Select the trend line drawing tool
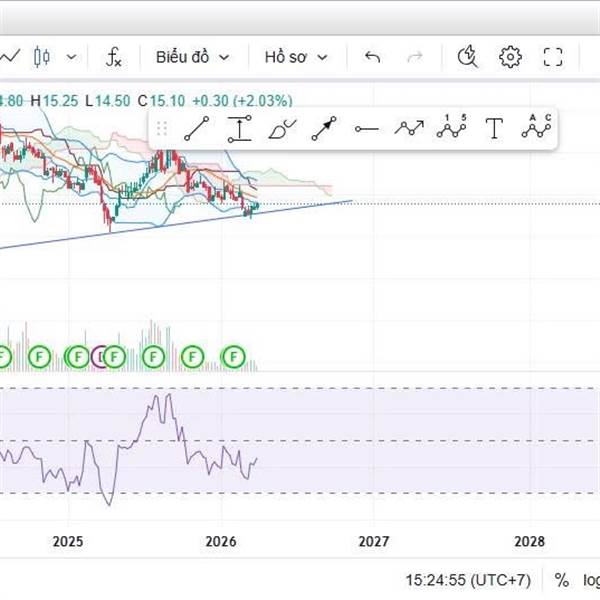The width and height of the screenshot is (600, 600). pos(197,129)
